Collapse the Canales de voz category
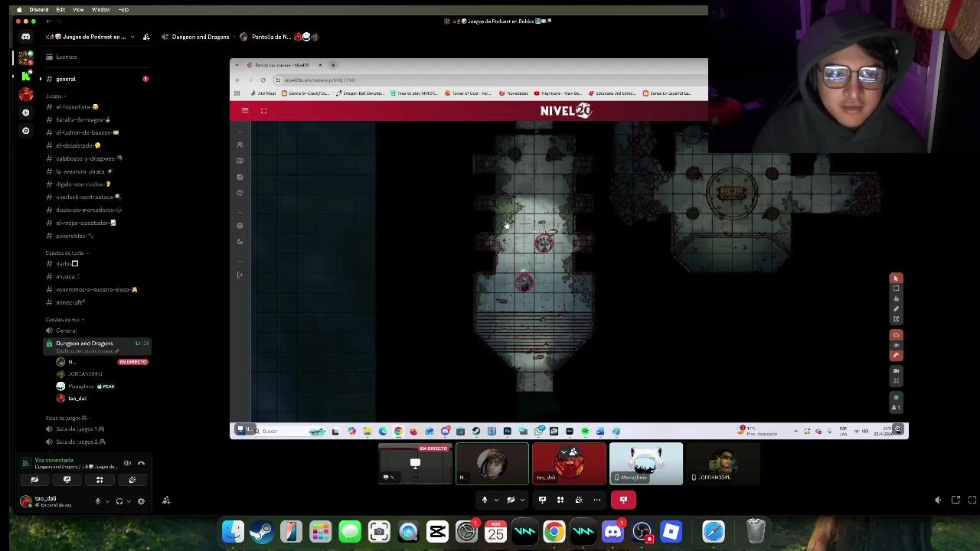 [x=64, y=319]
